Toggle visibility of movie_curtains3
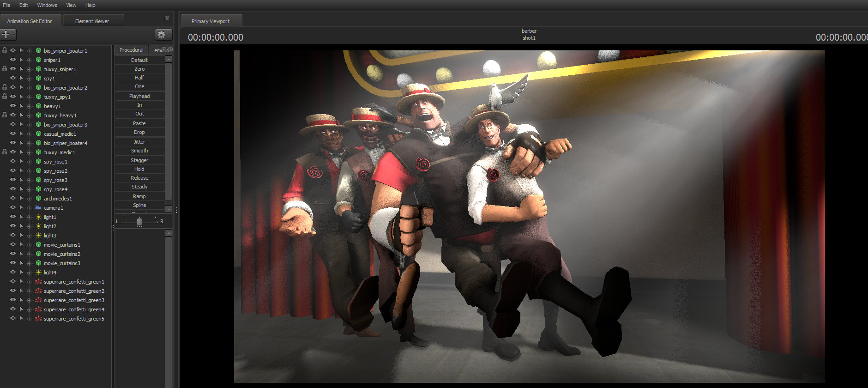The image size is (868, 388). 13,263
